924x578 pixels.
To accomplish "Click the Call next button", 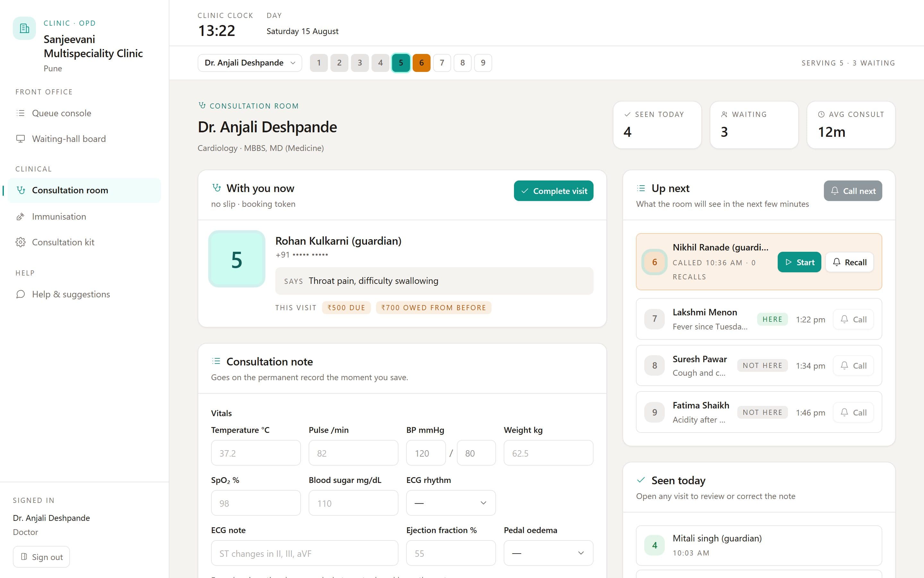I will [853, 191].
